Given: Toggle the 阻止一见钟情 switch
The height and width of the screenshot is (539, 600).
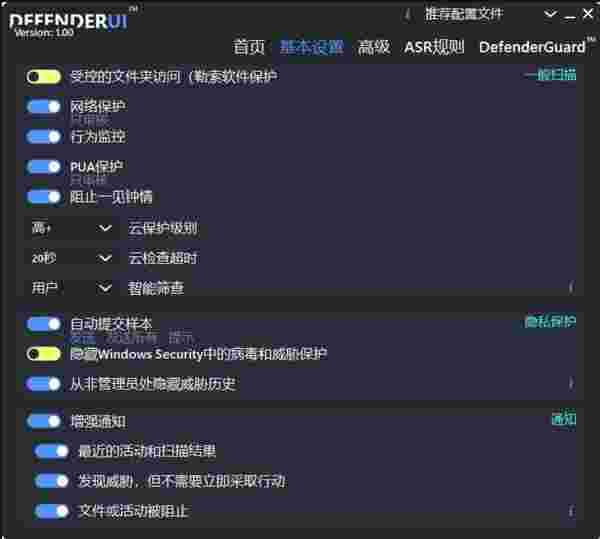Looking at the screenshot, I should 44,197.
